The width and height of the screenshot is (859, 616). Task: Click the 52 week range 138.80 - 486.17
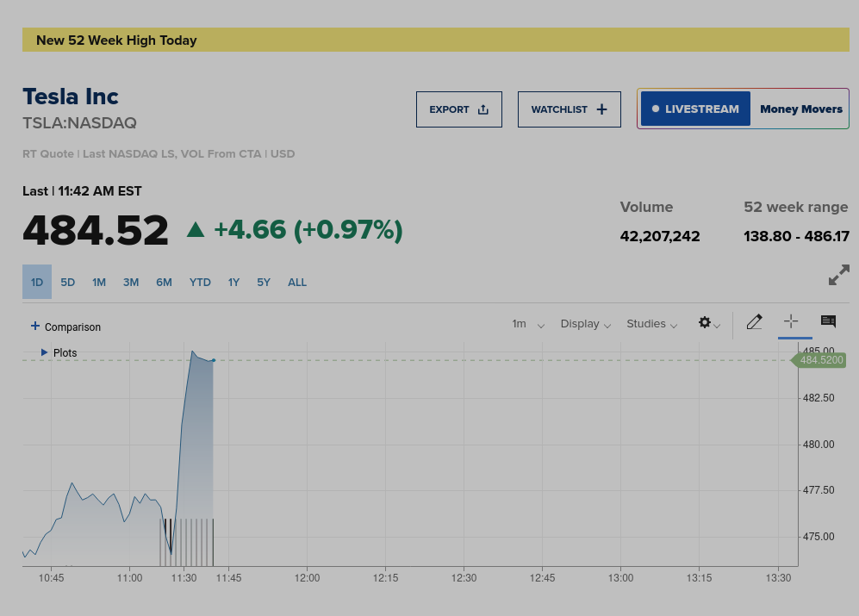(x=797, y=236)
